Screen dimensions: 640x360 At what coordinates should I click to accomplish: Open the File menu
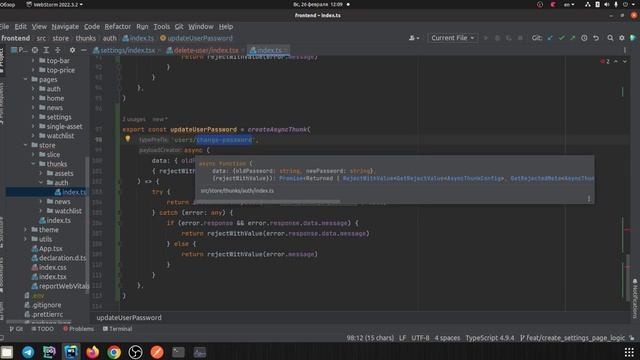(4, 27)
